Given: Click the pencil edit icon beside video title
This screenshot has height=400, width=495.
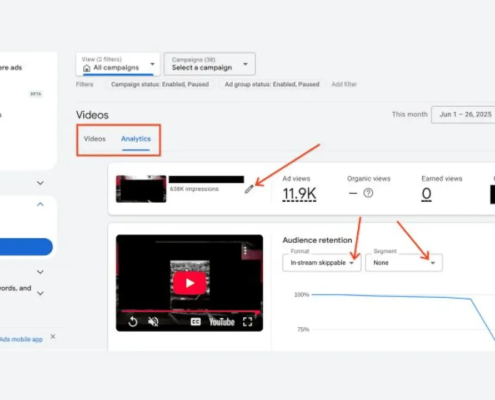Looking at the screenshot, I should 249,189.
